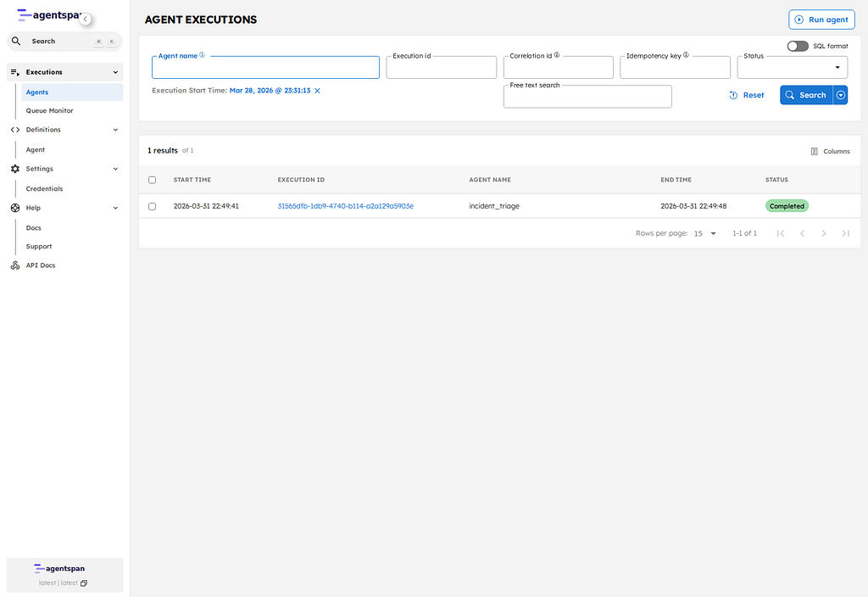Image resolution: width=868 pixels, height=597 pixels.
Task: Check the select-all checkbox in table header
Action: pyautogui.click(x=153, y=180)
